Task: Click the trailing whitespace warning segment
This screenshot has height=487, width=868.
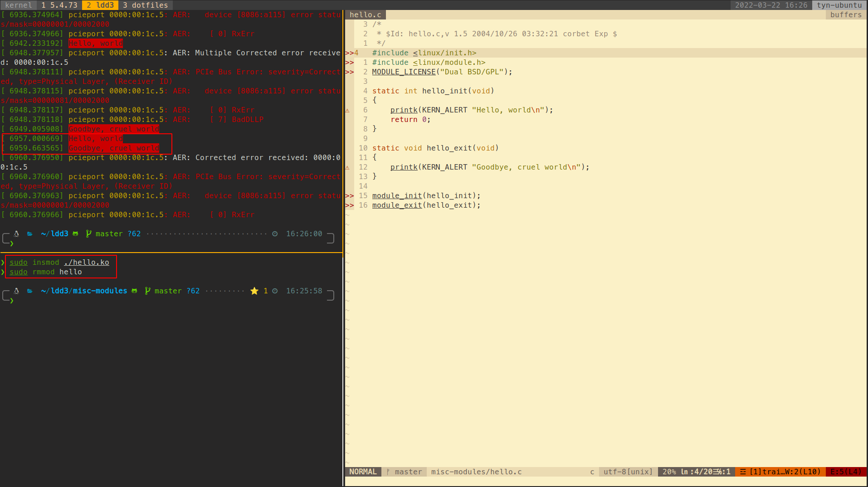Action: click(x=780, y=472)
